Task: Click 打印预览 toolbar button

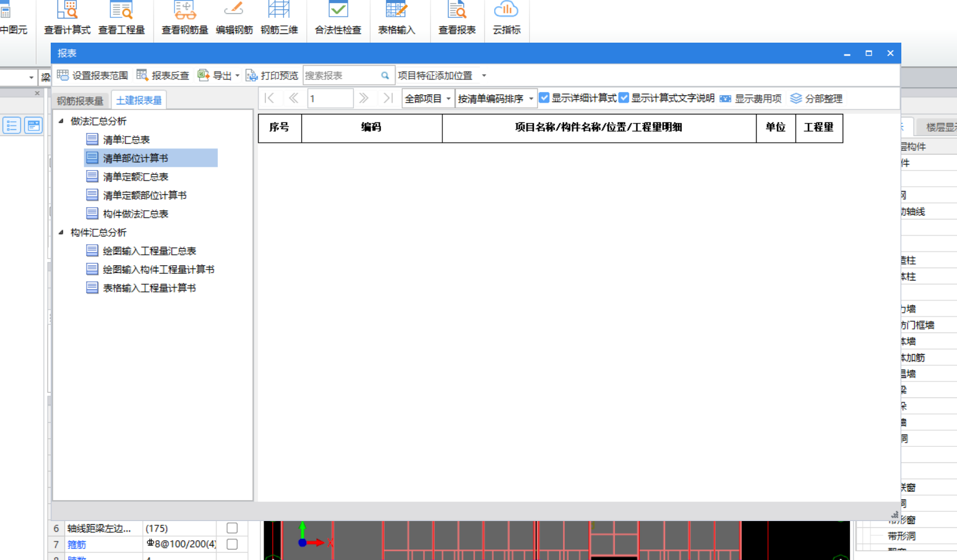Action: (x=272, y=75)
